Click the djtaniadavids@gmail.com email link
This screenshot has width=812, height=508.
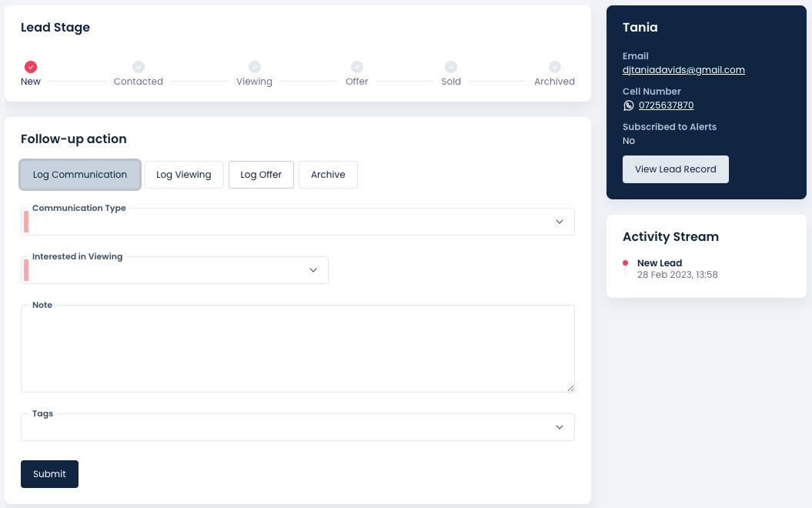(x=683, y=70)
